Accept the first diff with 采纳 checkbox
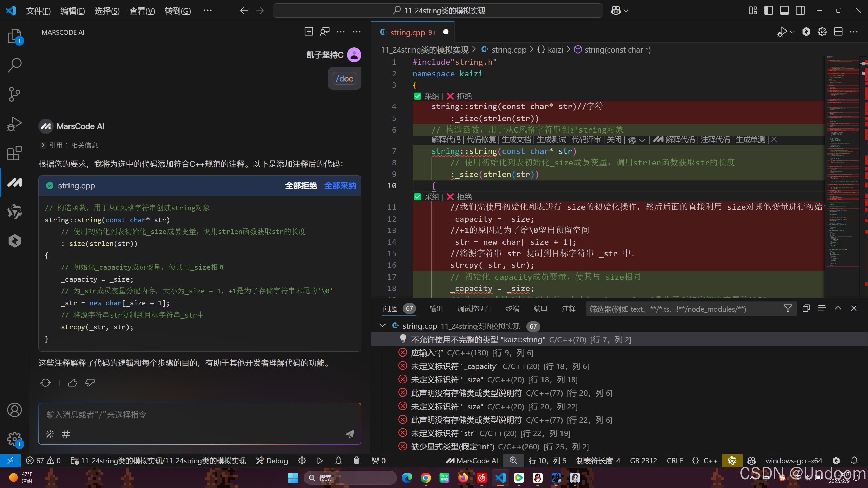 point(418,96)
